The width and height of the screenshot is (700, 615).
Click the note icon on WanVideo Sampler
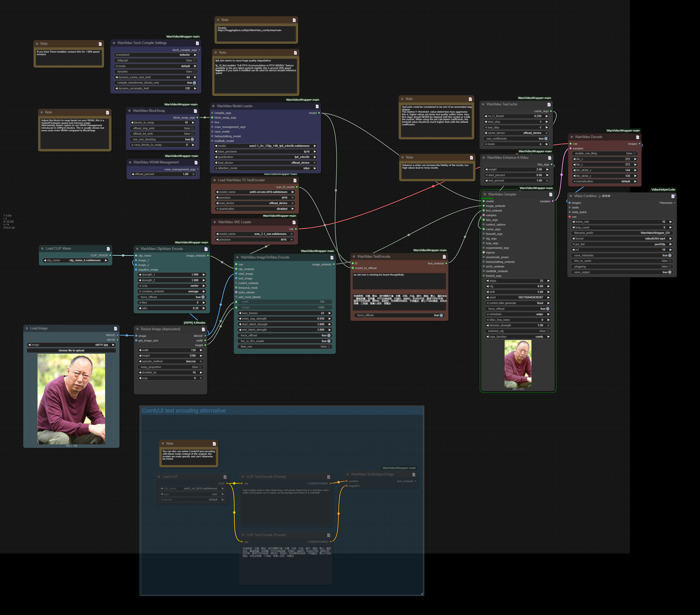click(551, 194)
